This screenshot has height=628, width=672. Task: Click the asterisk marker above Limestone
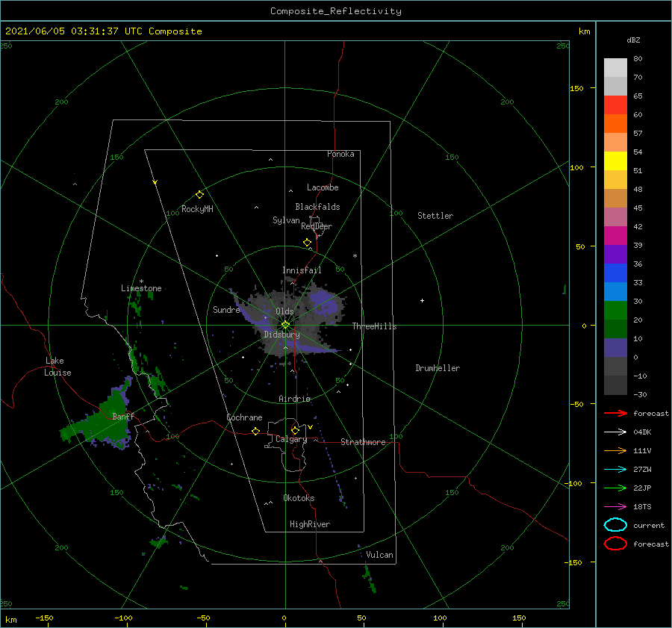pos(141,282)
